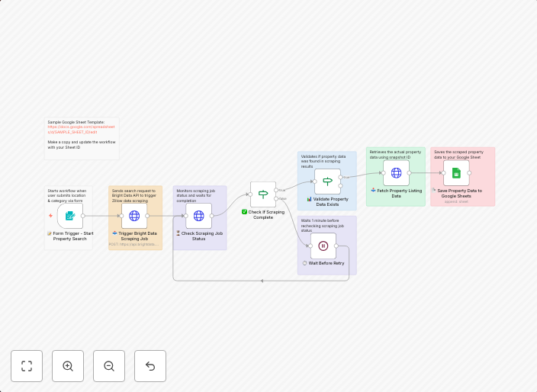Zoom out with the magnifier minus button
Viewport: 537px width, 392px height.
coord(109,366)
